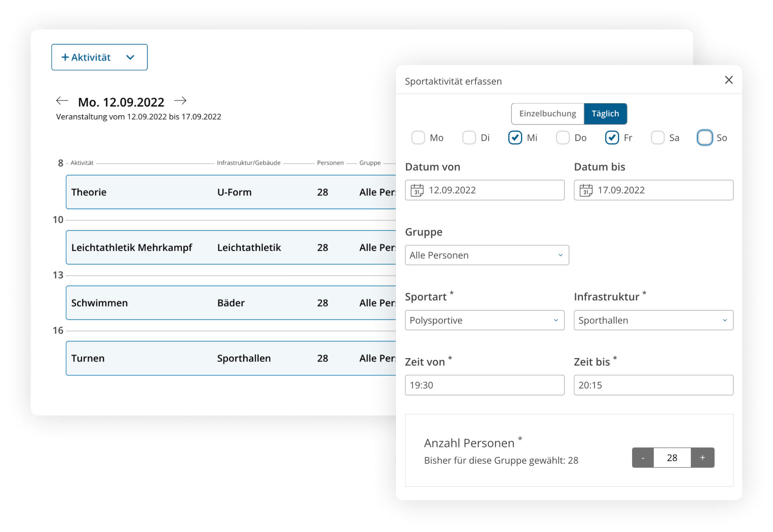Switch to Einzelbuchung tab
Image resolution: width=773 pixels, height=532 pixels.
pyautogui.click(x=548, y=114)
